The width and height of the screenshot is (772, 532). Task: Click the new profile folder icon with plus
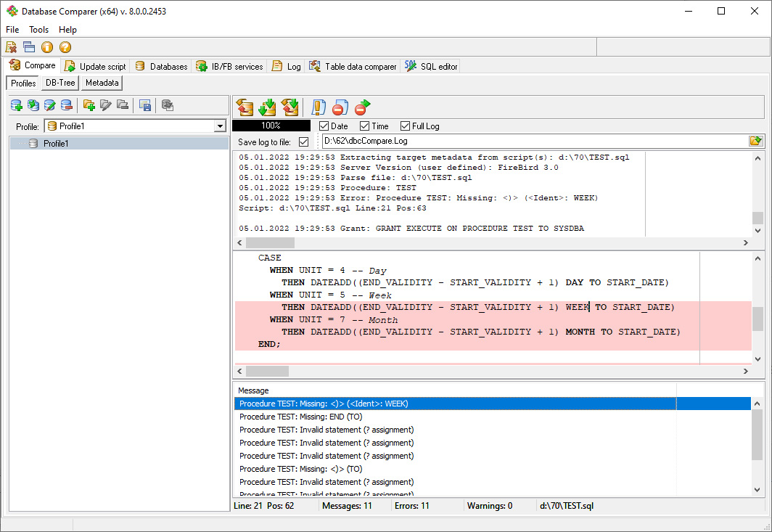89,105
